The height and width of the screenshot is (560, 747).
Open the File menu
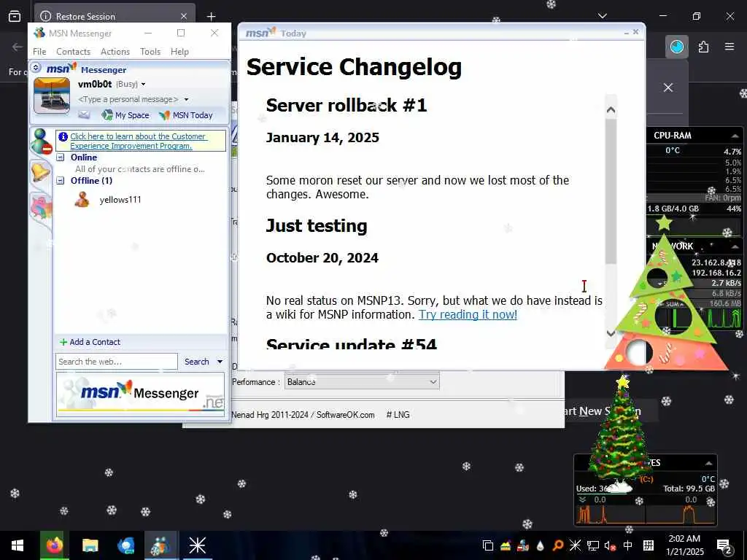39,52
